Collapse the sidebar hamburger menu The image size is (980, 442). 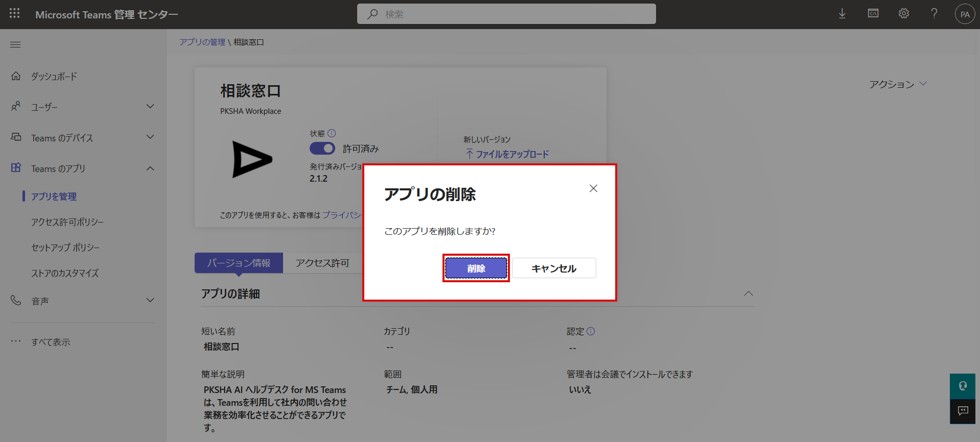[15, 45]
